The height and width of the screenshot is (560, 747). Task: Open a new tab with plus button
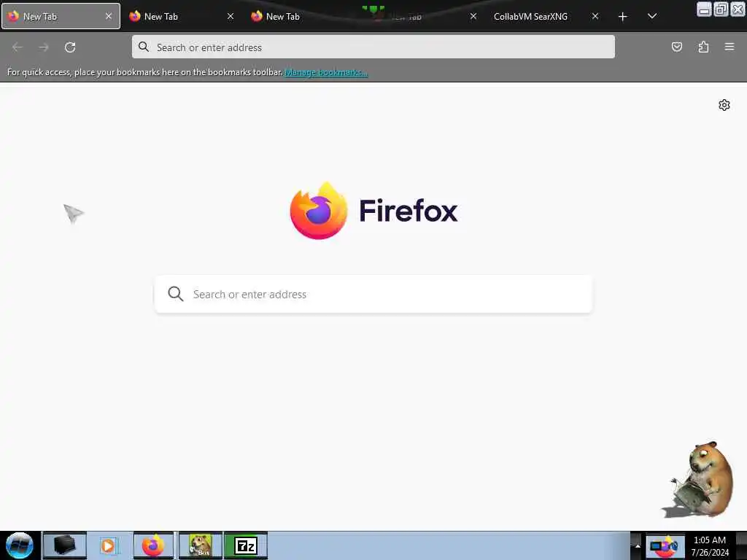click(x=622, y=17)
